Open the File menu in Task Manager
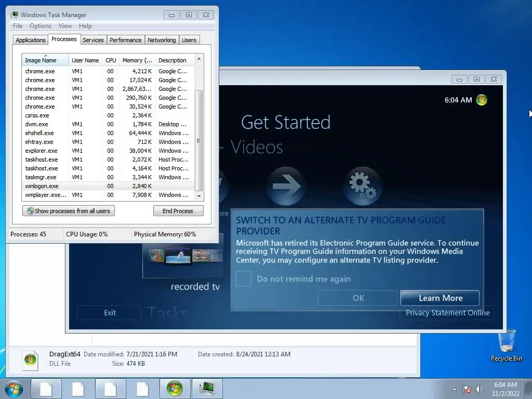Image resolution: width=532 pixels, height=399 pixels. pyautogui.click(x=18, y=26)
